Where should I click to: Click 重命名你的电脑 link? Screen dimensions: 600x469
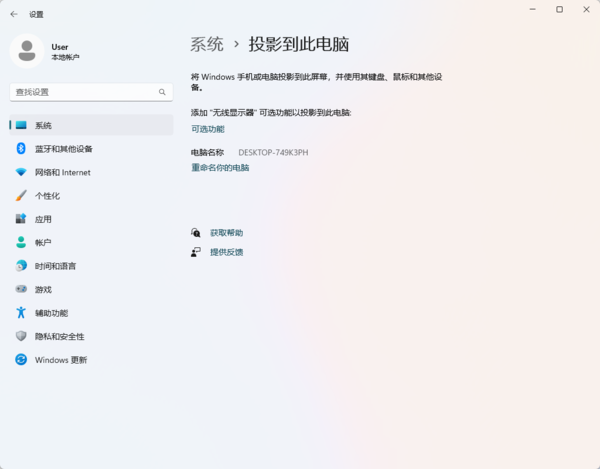point(220,168)
